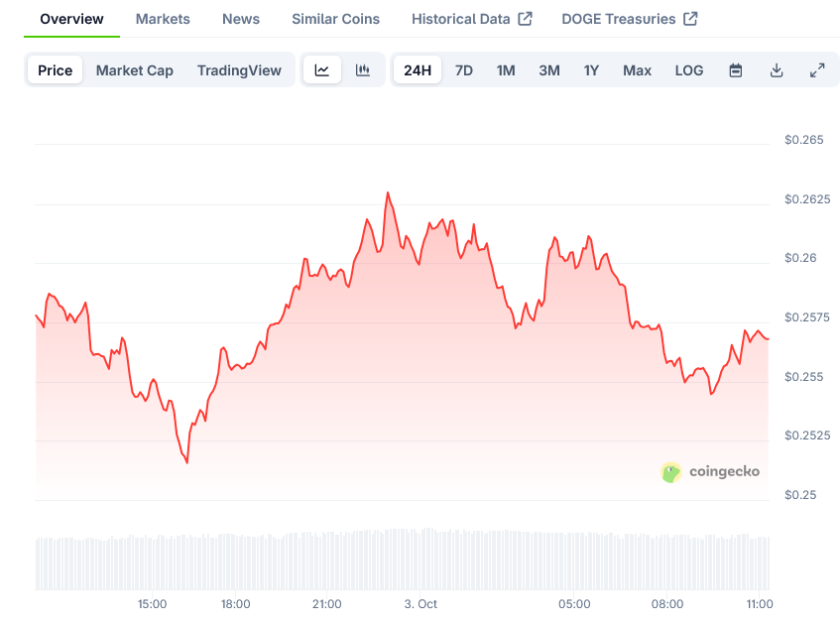The image size is (840, 624).
Task: Toggle LOG scale on chart
Action: (x=689, y=70)
